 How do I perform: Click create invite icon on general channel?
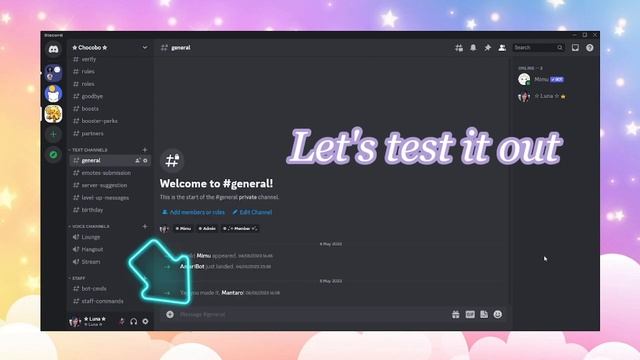pyautogui.click(x=138, y=160)
